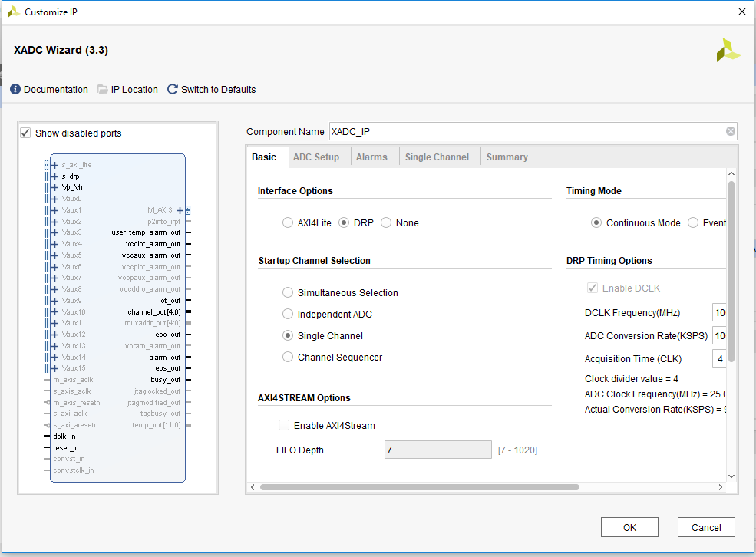Viewport: 756px width, 557px height.
Task: Choose Continuous Mode timing
Action: 596,222
